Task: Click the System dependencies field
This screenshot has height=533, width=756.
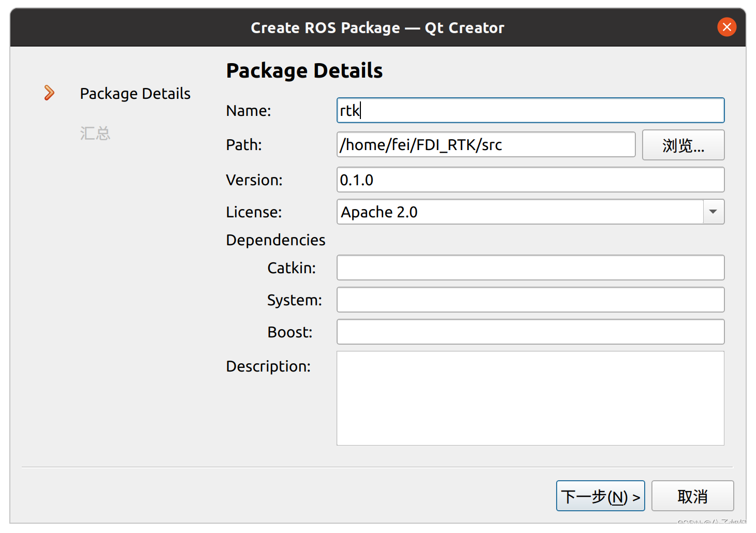Action: (x=530, y=300)
